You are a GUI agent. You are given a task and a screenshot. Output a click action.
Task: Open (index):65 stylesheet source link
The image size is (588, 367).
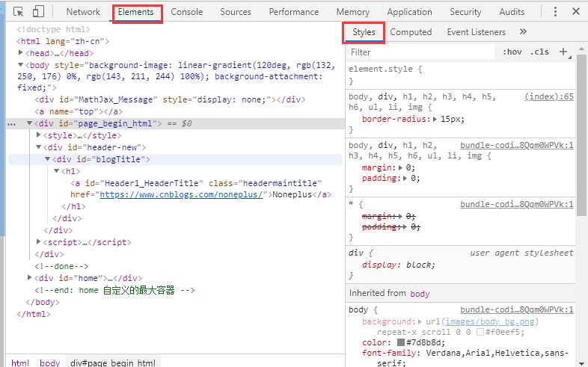549,96
